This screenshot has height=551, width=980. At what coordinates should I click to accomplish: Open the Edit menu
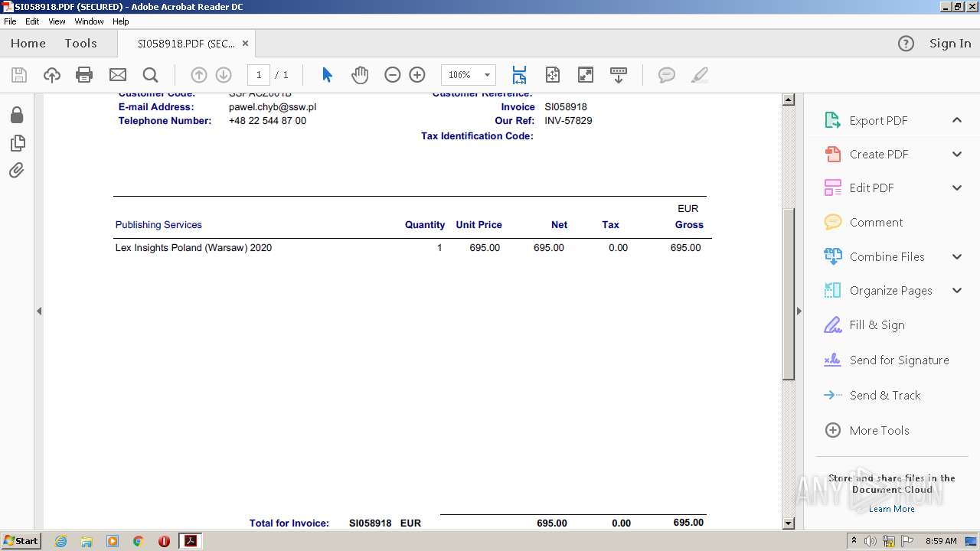pyautogui.click(x=32, y=21)
